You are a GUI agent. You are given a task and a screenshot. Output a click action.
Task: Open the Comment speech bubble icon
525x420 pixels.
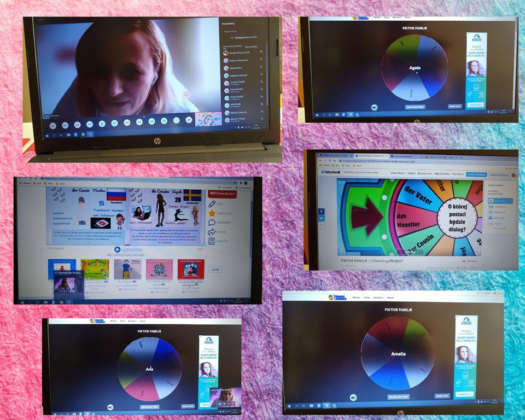(212, 223)
